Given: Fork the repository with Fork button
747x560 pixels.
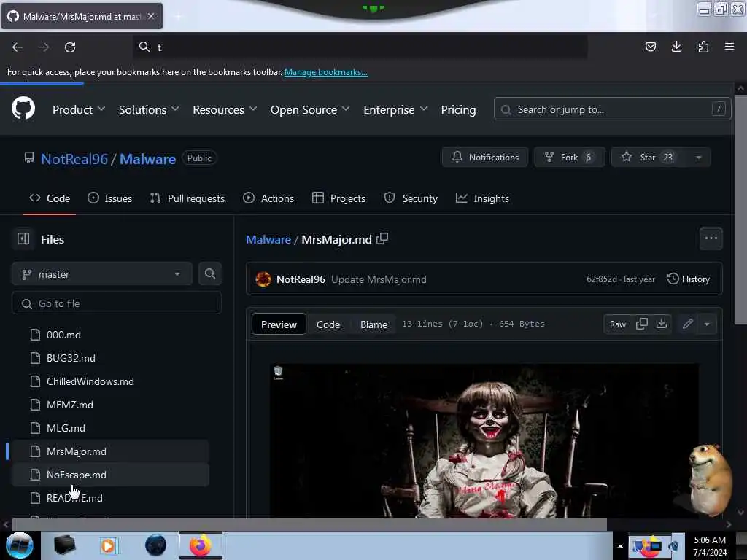Looking at the screenshot, I should pos(570,157).
